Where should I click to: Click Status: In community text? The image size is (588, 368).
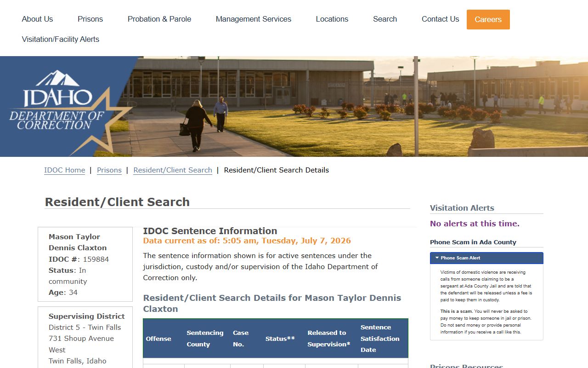(x=68, y=276)
